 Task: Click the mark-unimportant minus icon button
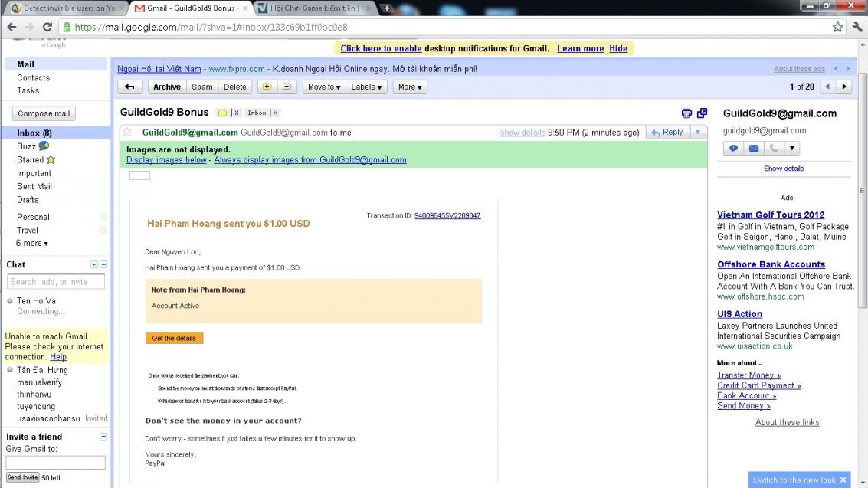(x=287, y=87)
